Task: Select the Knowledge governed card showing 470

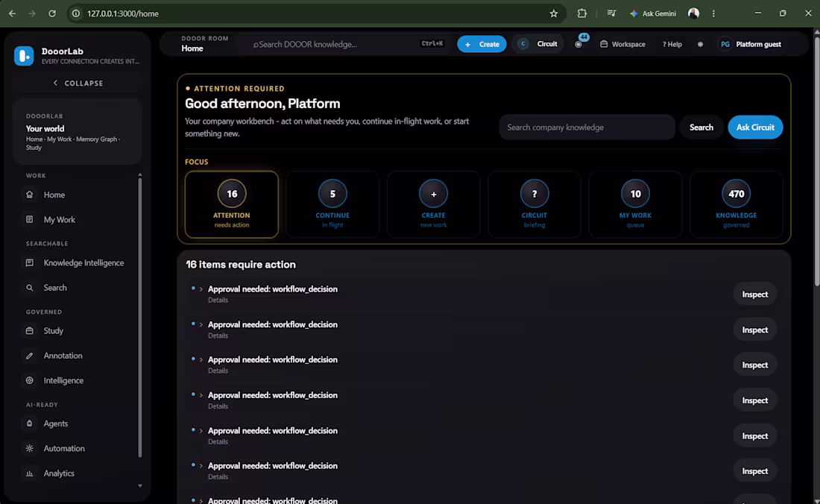Action: 737,204
